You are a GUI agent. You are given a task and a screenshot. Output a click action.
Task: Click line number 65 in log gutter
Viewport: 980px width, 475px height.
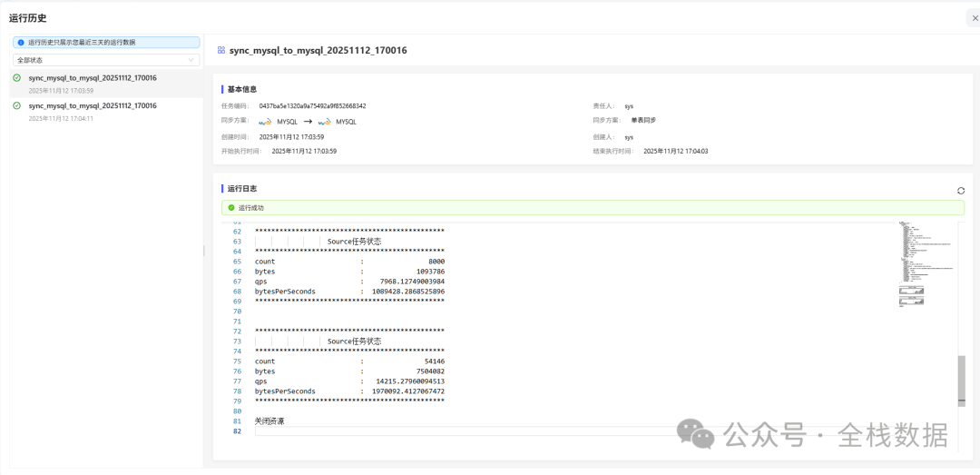pyautogui.click(x=236, y=262)
